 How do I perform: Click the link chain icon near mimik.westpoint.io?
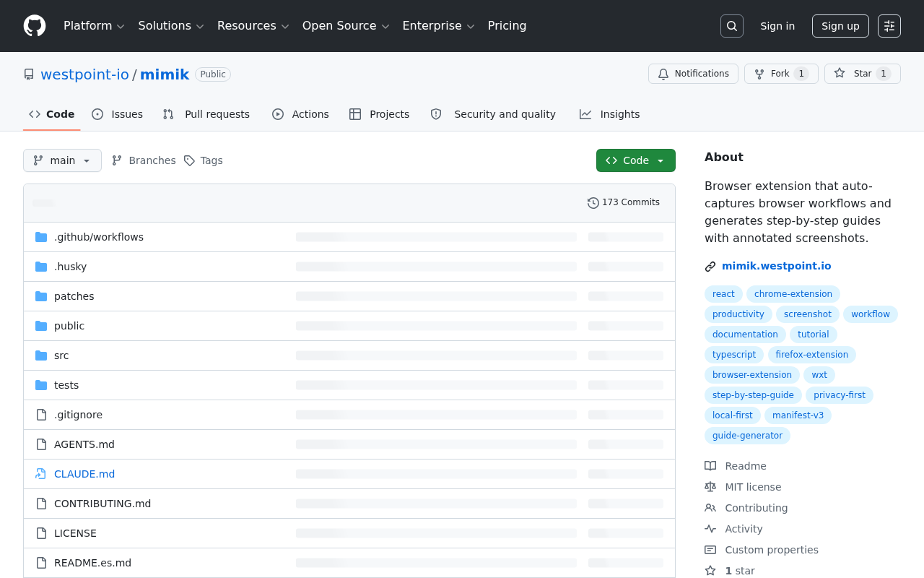(x=710, y=267)
